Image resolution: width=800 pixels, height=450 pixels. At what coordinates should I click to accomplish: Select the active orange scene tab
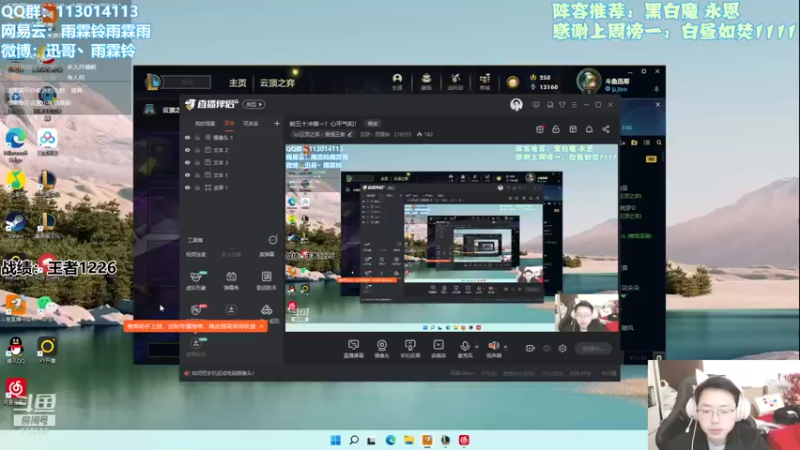[x=230, y=123]
